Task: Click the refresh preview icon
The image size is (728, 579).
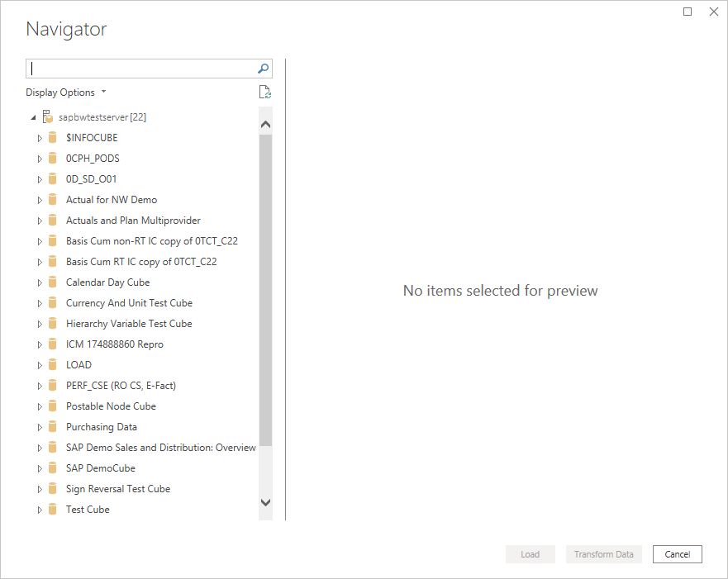Action: (x=264, y=92)
